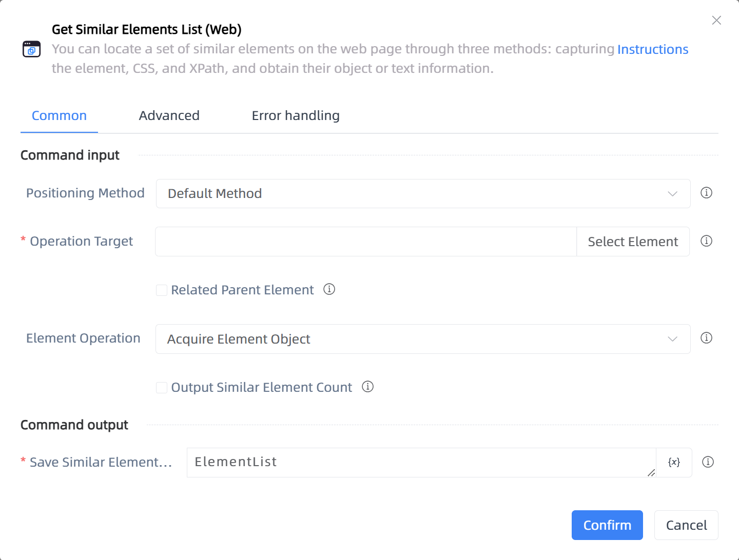Screen dimensions: 739x560
Task: Click the Positioning Method dropdown chevron
Action: [672, 194]
